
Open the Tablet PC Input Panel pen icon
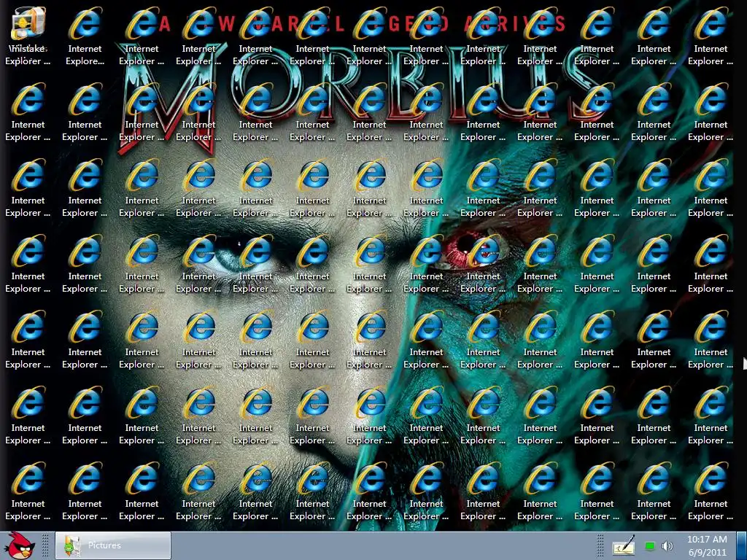(x=624, y=545)
